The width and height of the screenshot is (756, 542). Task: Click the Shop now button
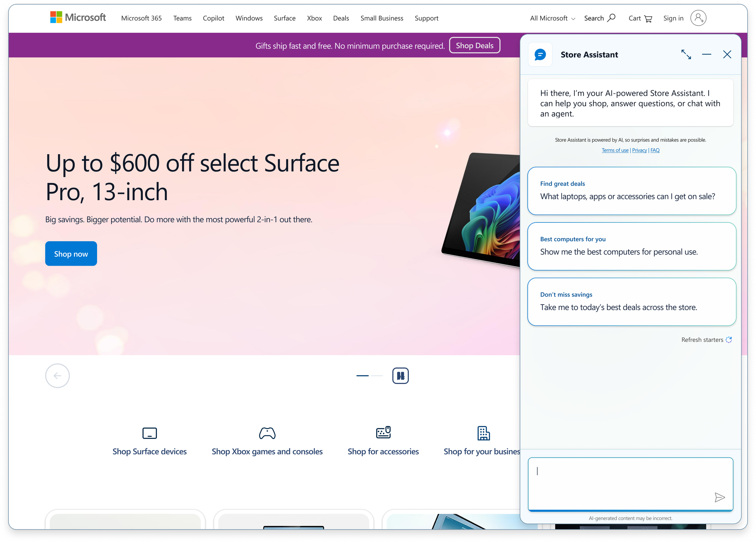pyautogui.click(x=71, y=254)
